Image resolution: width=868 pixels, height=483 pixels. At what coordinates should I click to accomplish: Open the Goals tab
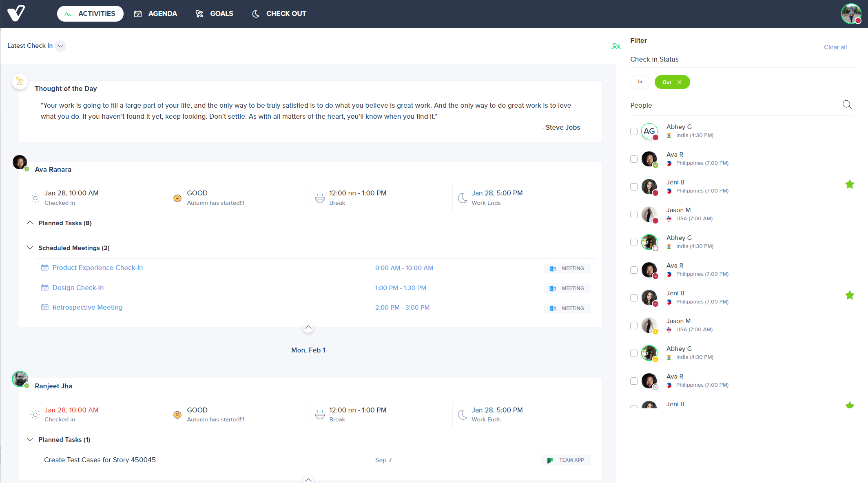point(215,13)
